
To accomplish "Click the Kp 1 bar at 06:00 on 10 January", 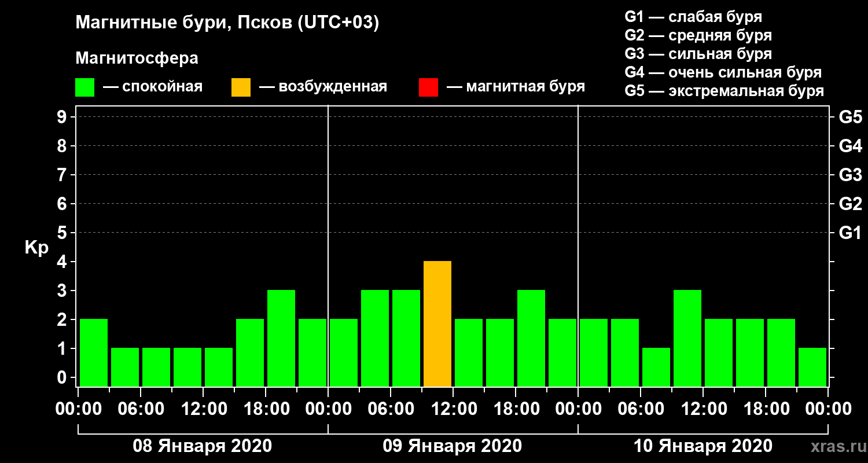I will point(656,368).
